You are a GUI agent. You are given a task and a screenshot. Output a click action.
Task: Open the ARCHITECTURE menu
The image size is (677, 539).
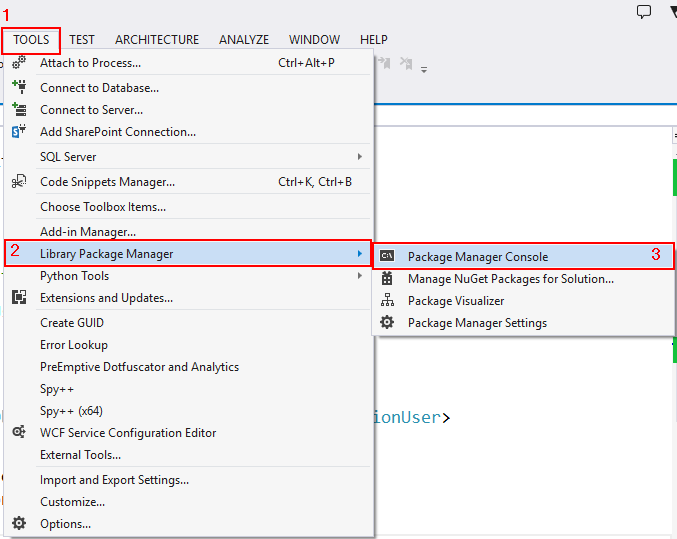(x=157, y=40)
